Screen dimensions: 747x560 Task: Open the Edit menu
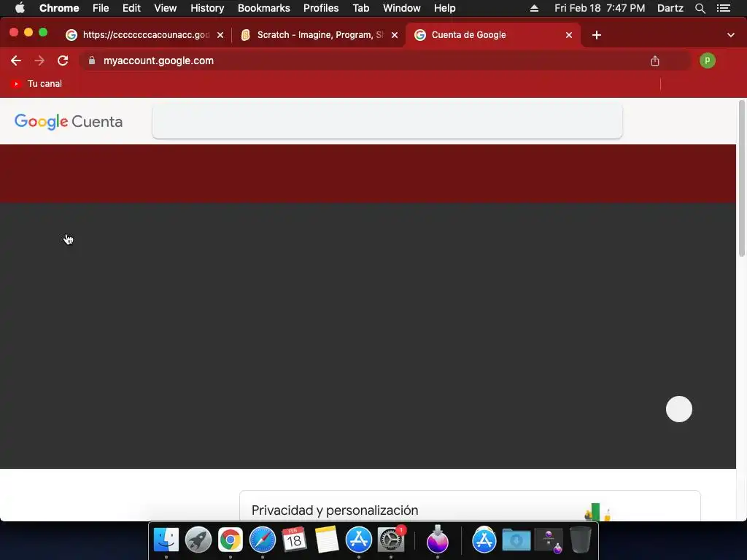(131, 8)
